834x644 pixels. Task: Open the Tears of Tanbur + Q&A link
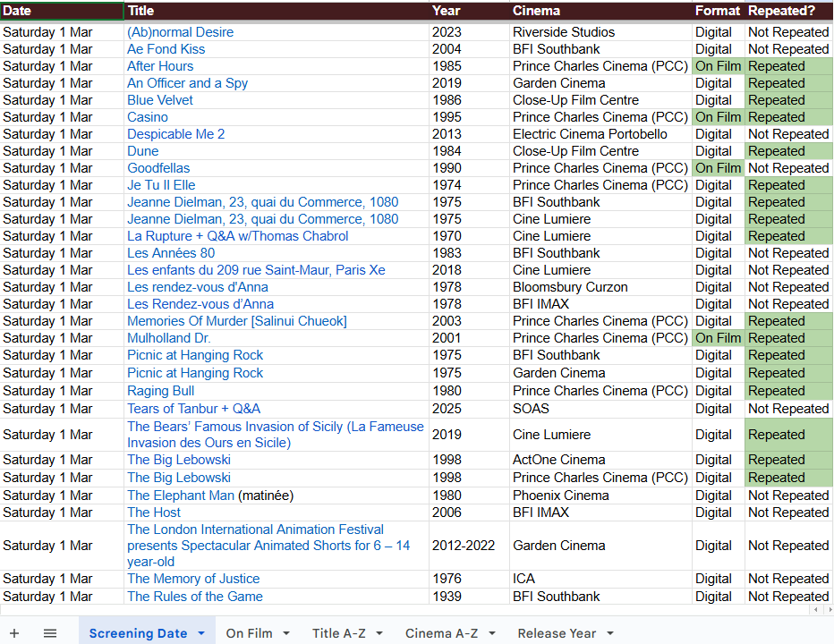[193, 409]
